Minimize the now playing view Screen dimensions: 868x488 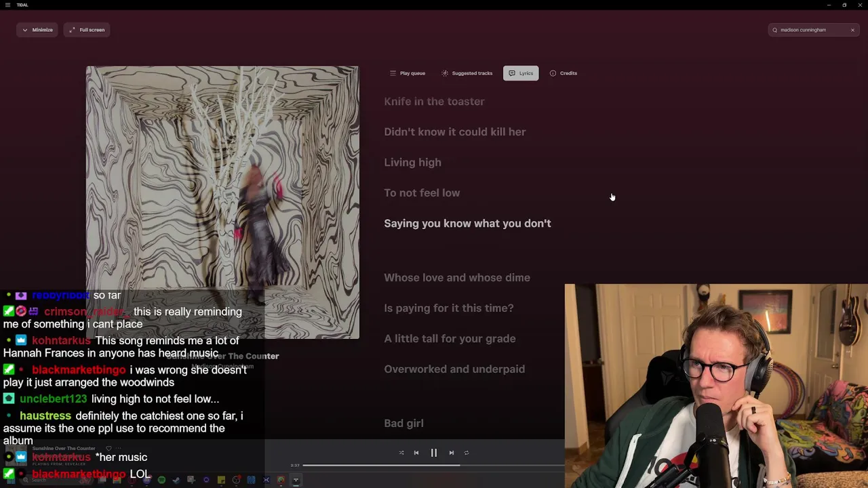tap(37, 30)
